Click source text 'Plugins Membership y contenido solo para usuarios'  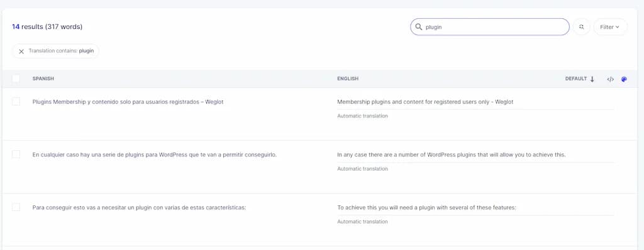coord(128,102)
